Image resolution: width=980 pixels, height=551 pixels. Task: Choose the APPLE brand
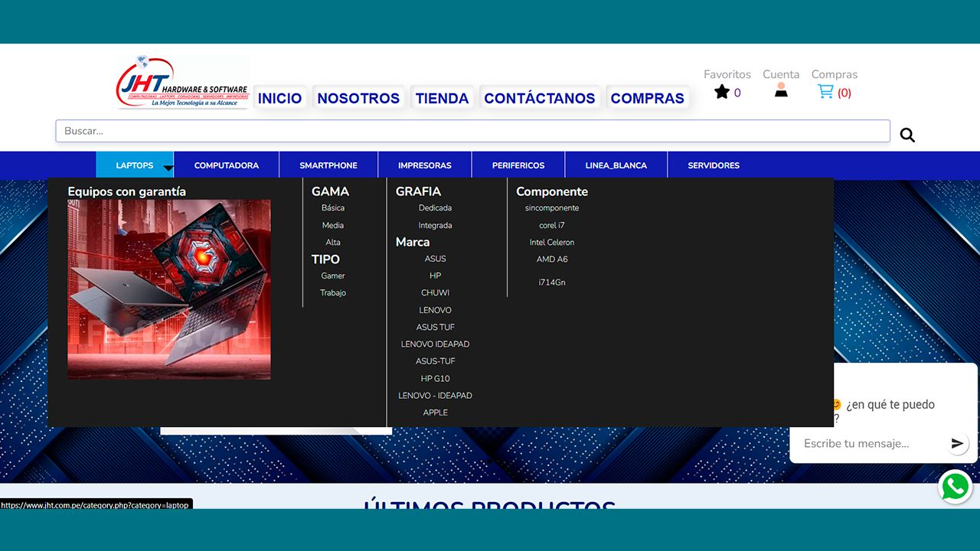coord(436,412)
